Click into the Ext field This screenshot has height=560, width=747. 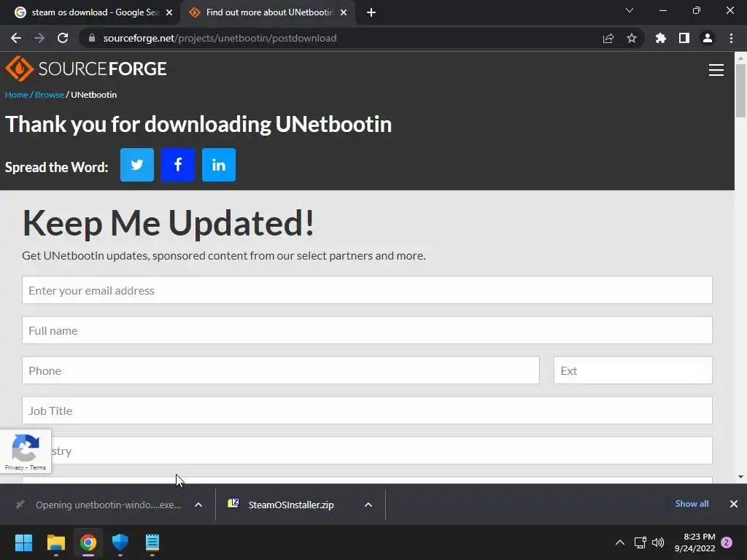pyautogui.click(x=632, y=370)
